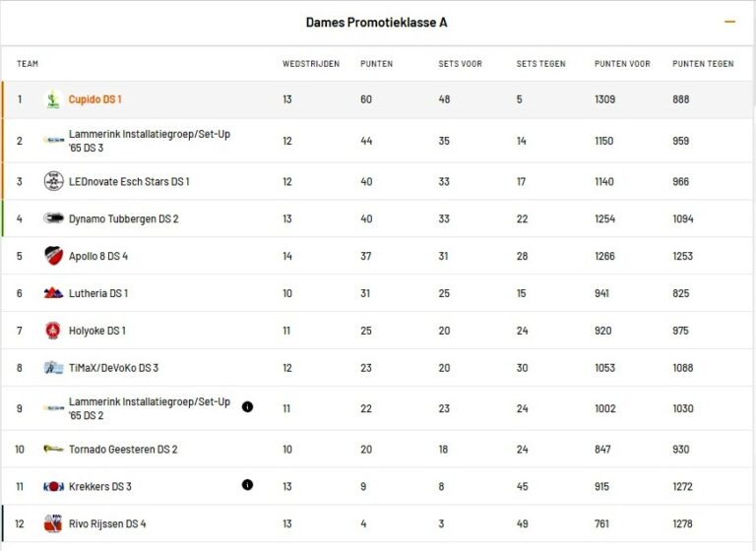The height and width of the screenshot is (551, 756).
Task: Click the Holyoke DS 1 club logo
Action: point(53,331)
